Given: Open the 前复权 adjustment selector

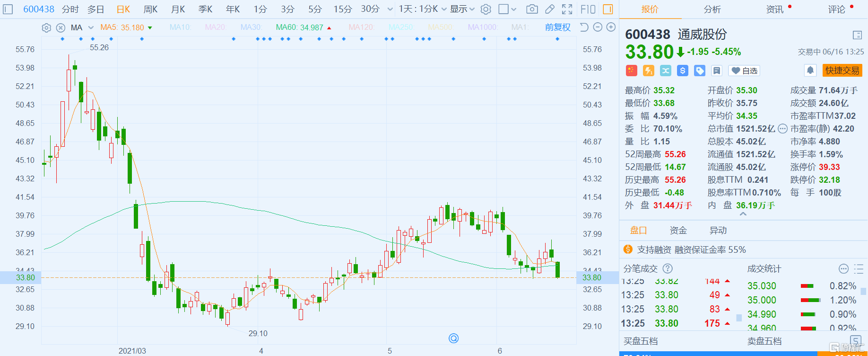Looking at the screenshot, I should click(558, 27).
